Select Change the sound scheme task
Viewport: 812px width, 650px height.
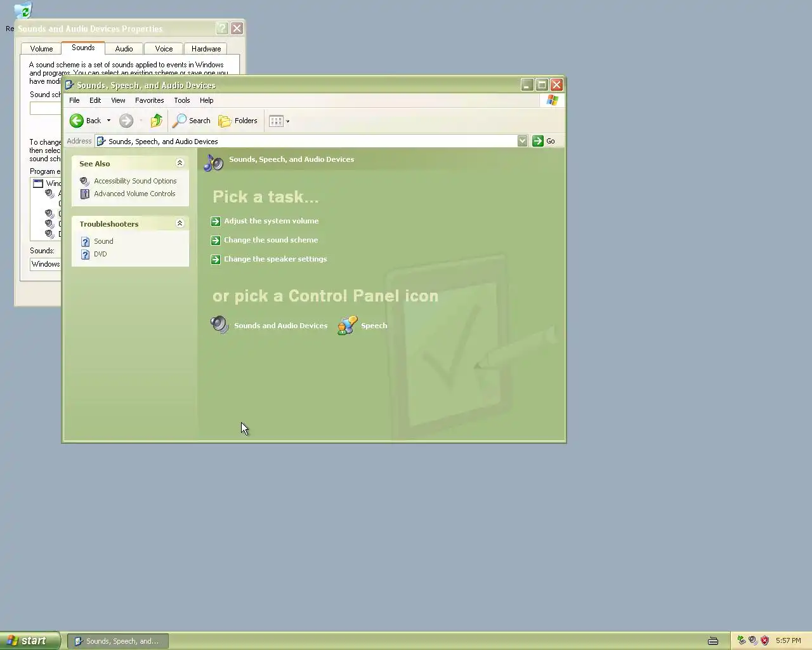pyautogui.click(x=271, y=240)
